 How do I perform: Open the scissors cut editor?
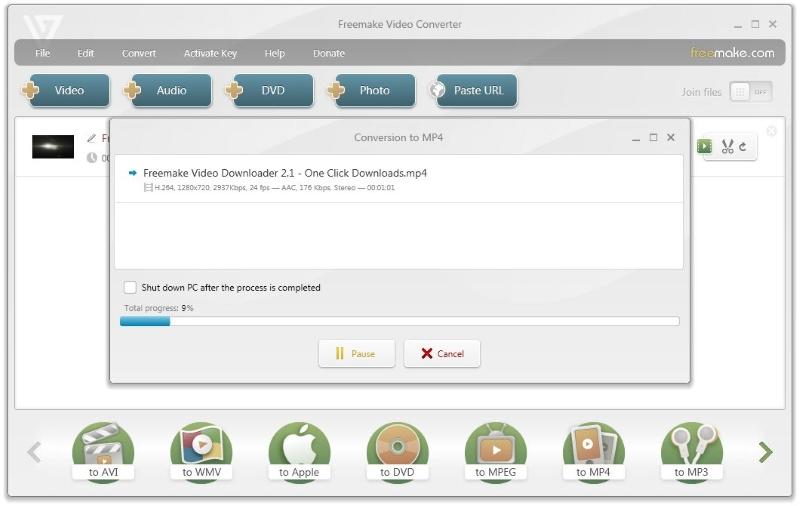(x=728, y=146)
